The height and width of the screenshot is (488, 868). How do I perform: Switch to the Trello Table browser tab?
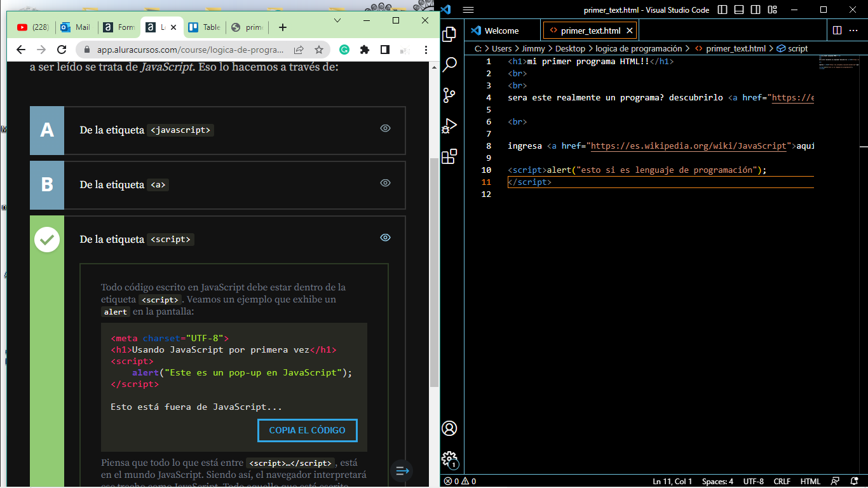point(205,27)
